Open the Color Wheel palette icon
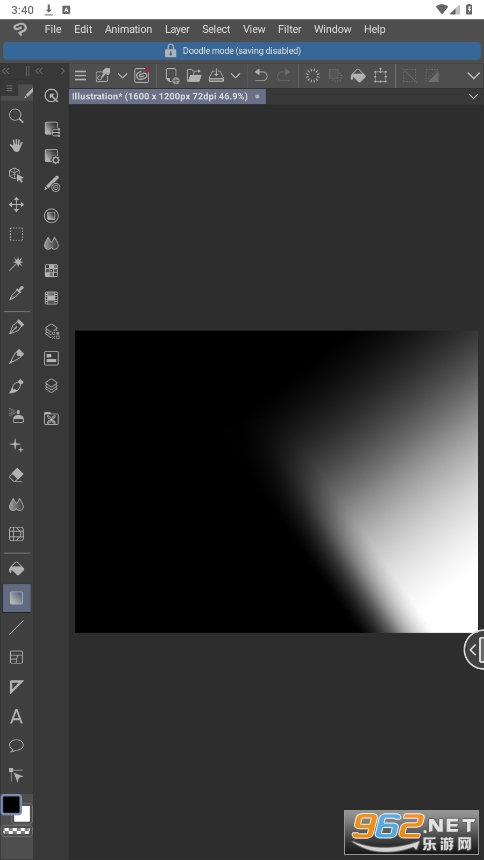The image size is (484, 860). (52, 216)
